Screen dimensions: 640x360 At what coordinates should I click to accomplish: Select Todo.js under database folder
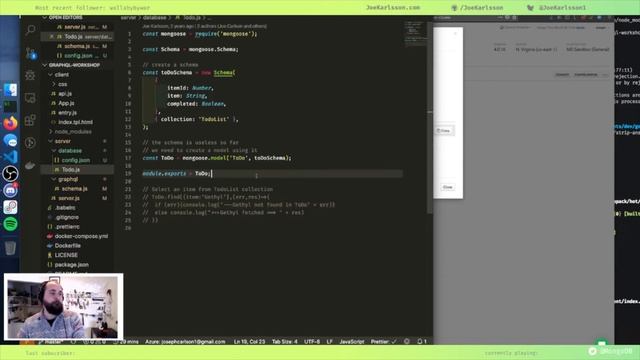[70, 169]
